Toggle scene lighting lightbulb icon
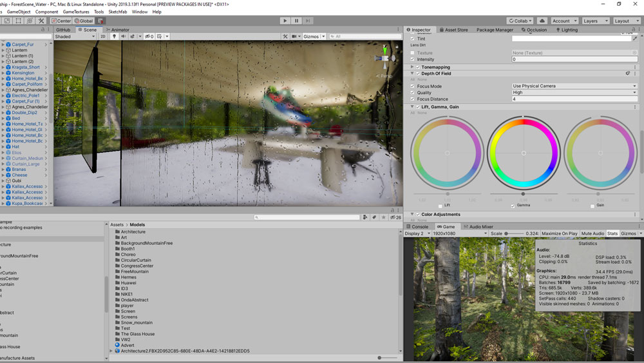644x363 pixels. tap(114, 36)
